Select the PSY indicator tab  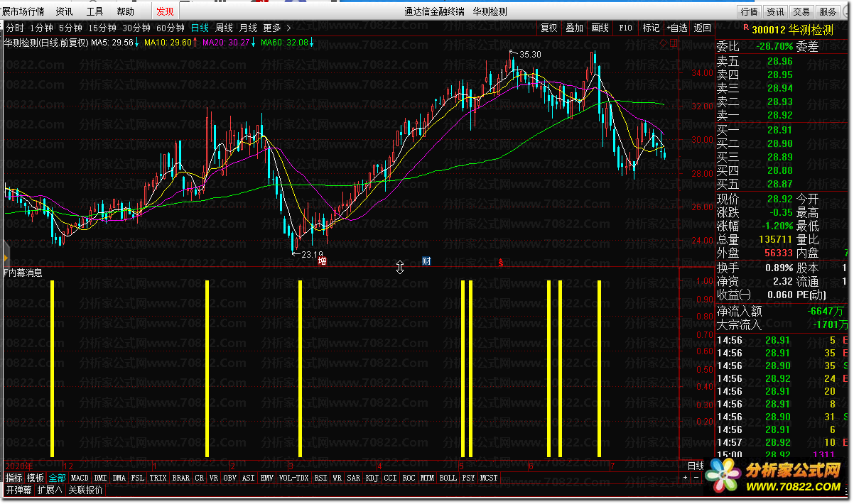[x=468, y=478]
